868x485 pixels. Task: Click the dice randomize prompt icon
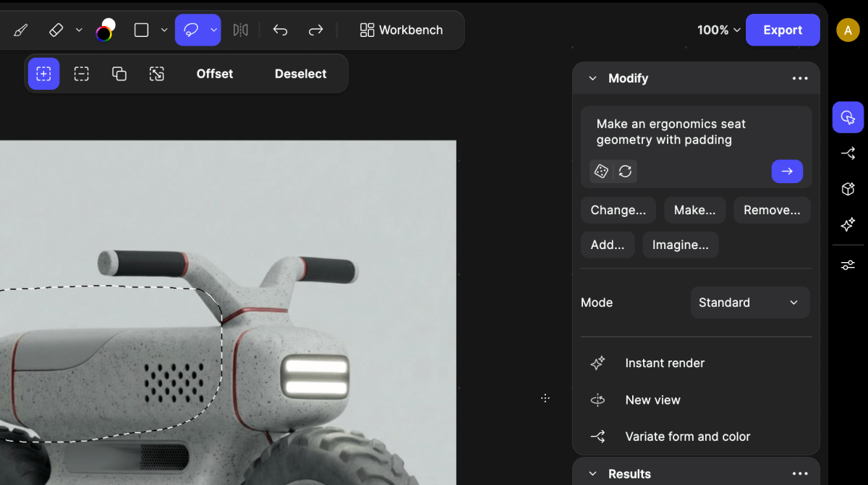pyautogui.click(x=601, y=172)
